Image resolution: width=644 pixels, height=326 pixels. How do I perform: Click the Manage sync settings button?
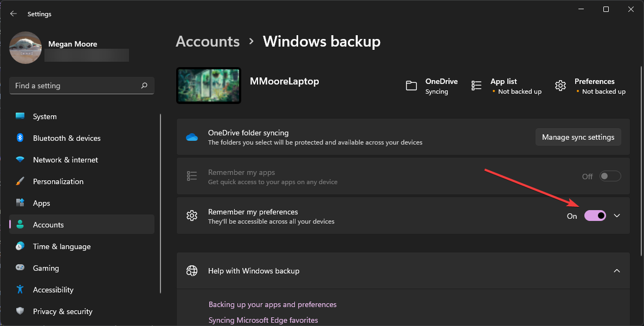578,136
